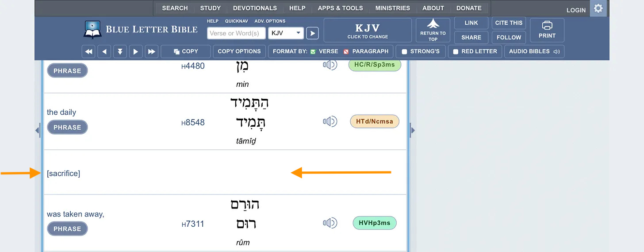Open the Study menu
The image size is (644, 252).
(211, 8)
